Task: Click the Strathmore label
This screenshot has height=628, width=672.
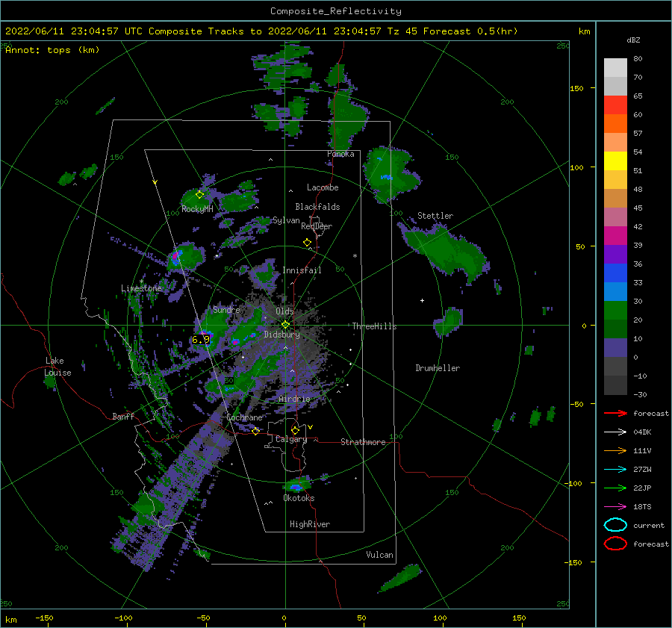Action: coord(363,442)
